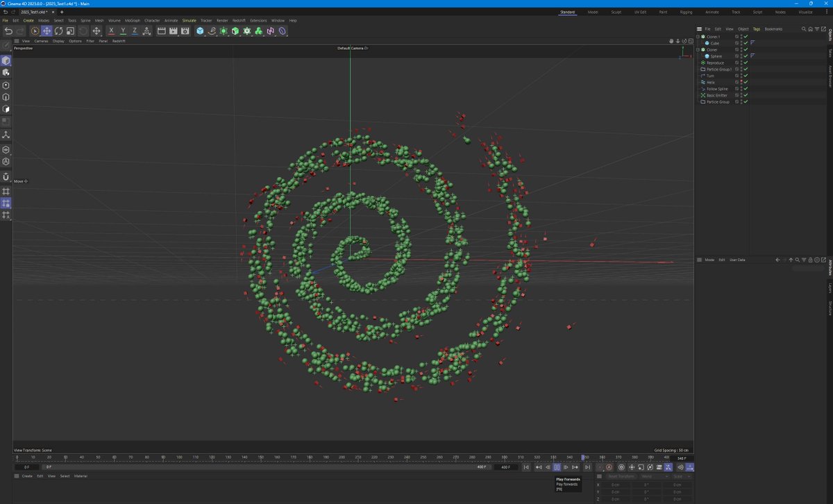833x504 pixels.
Task: Click the current frame field 548 F
Action: (x=681, y=458)
